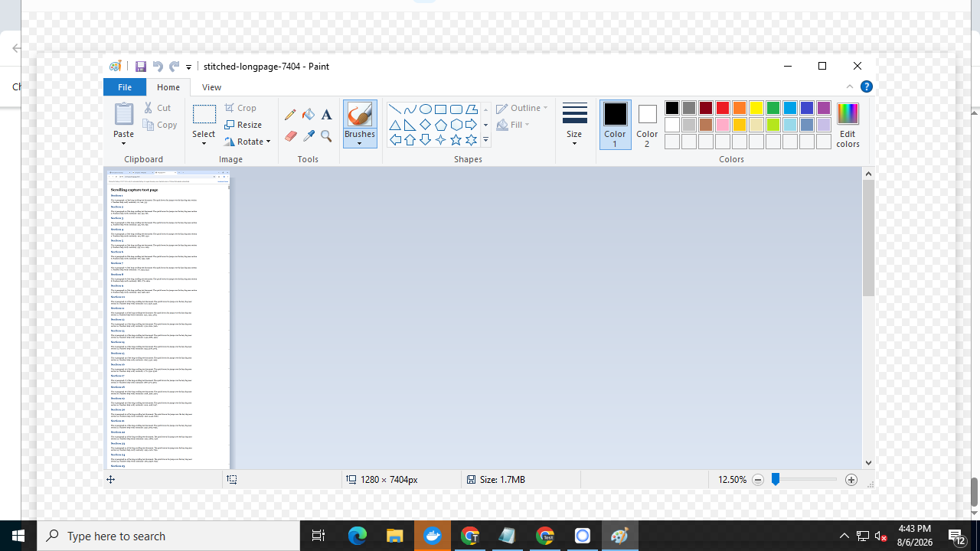980x551 pixels.
Task: Open the Windows Start menu
Action: (18, 536)
